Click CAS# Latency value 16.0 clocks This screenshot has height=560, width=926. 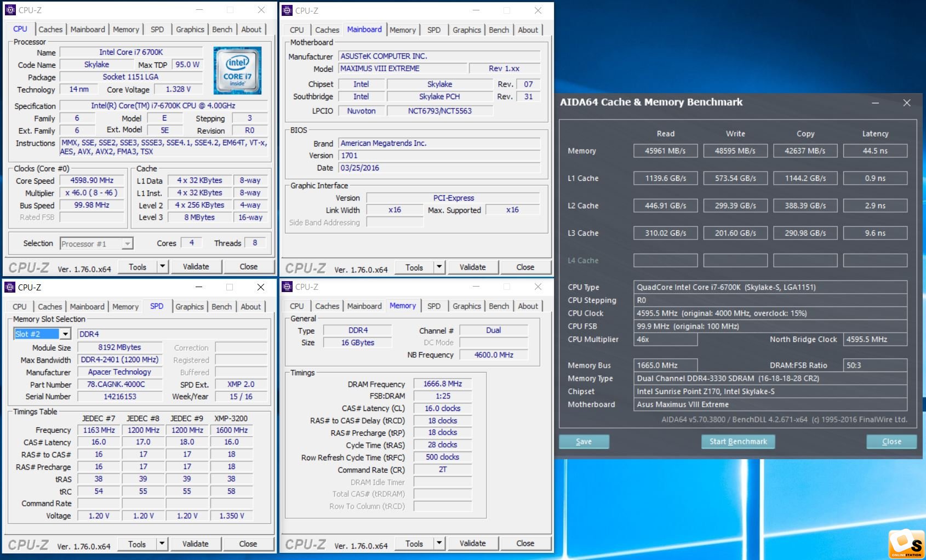[443, 408]
